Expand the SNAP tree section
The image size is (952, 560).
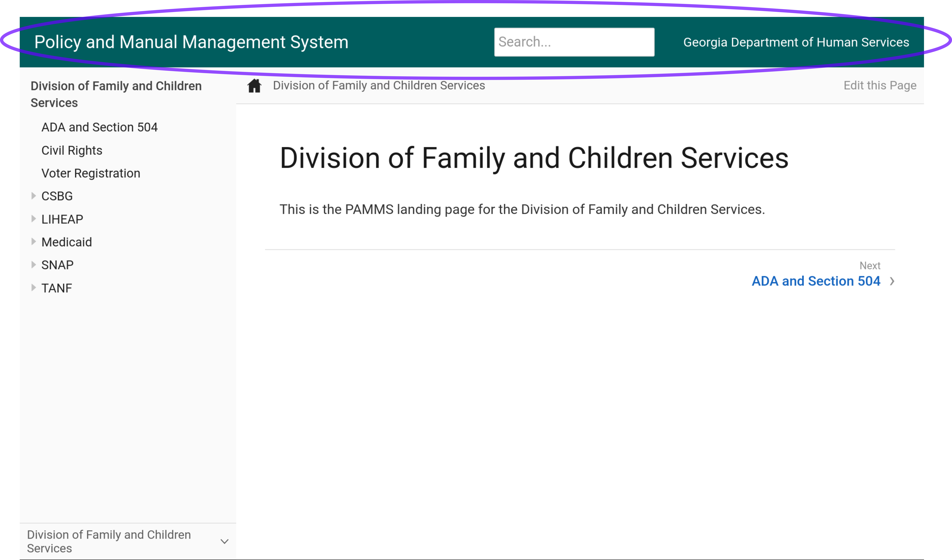34,265
